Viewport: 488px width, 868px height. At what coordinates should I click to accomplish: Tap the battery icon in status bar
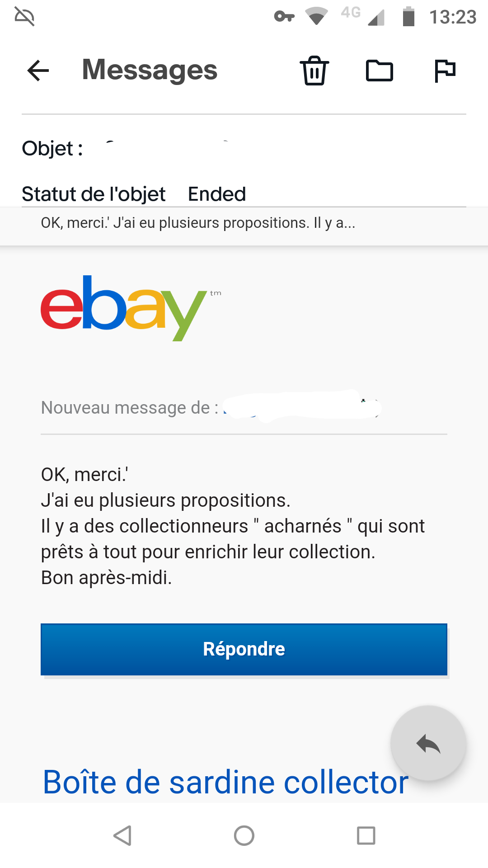pos(408,17)
